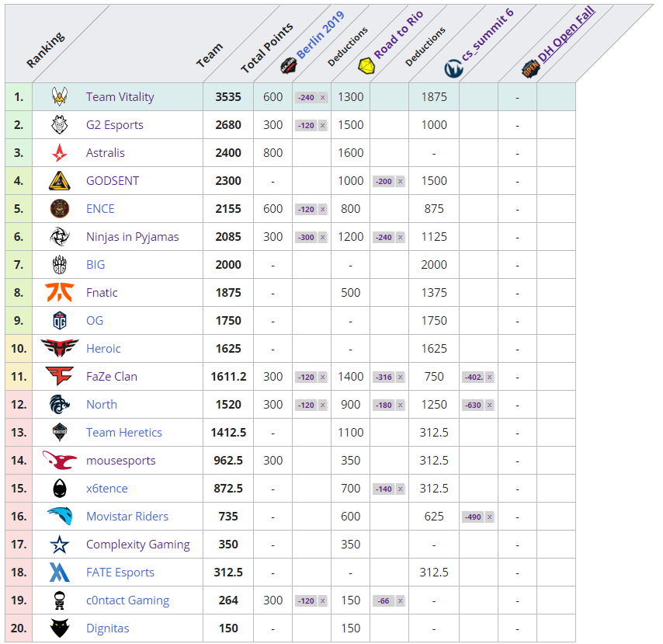Click the Complexity Gaming star logo
The height and width of the screenshot is (644, 663).
click(x=60, y=544)
